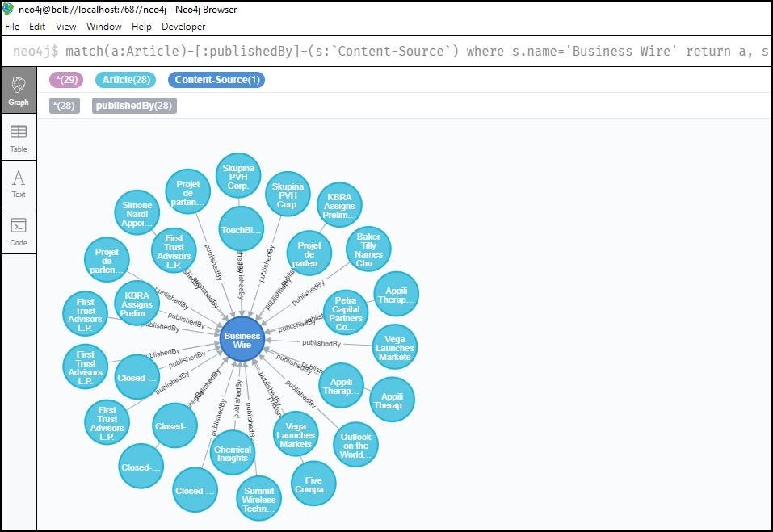Select the Summit Wireless Techn... node

(x=258, y=499)
